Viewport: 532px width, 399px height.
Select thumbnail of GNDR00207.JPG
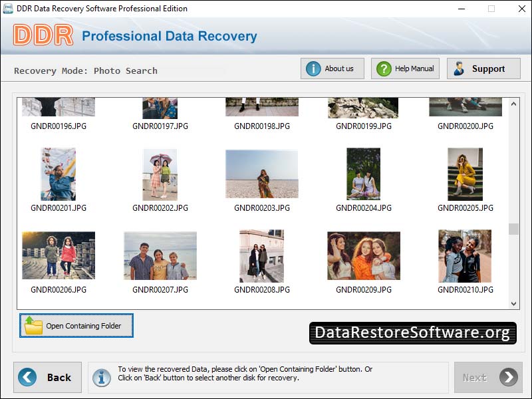(x=160, y=256)
